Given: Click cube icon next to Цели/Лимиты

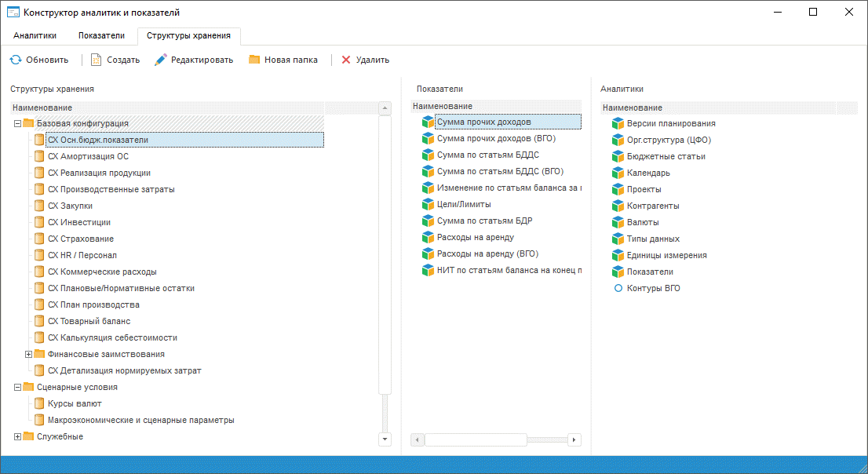Looking at the screenshot, I should pos(428,204).
